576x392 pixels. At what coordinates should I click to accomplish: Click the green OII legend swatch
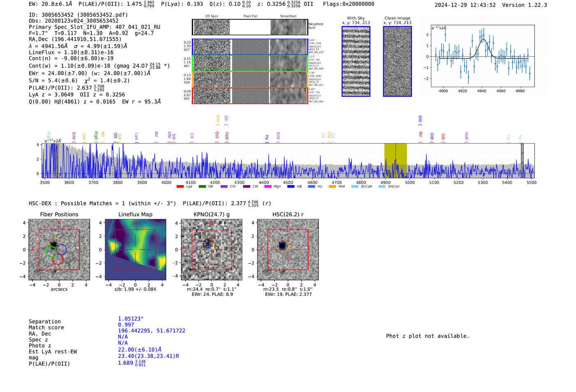coord(202,187)
